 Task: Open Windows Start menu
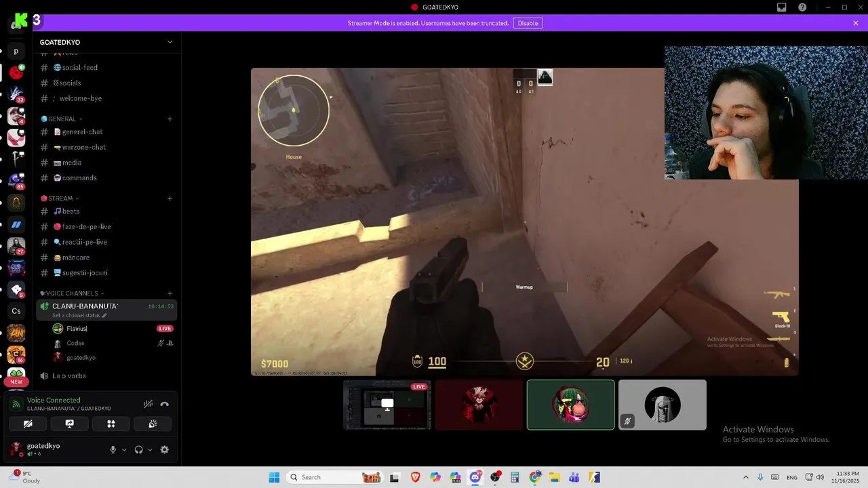pyautogui.click(x=274, y=477)
